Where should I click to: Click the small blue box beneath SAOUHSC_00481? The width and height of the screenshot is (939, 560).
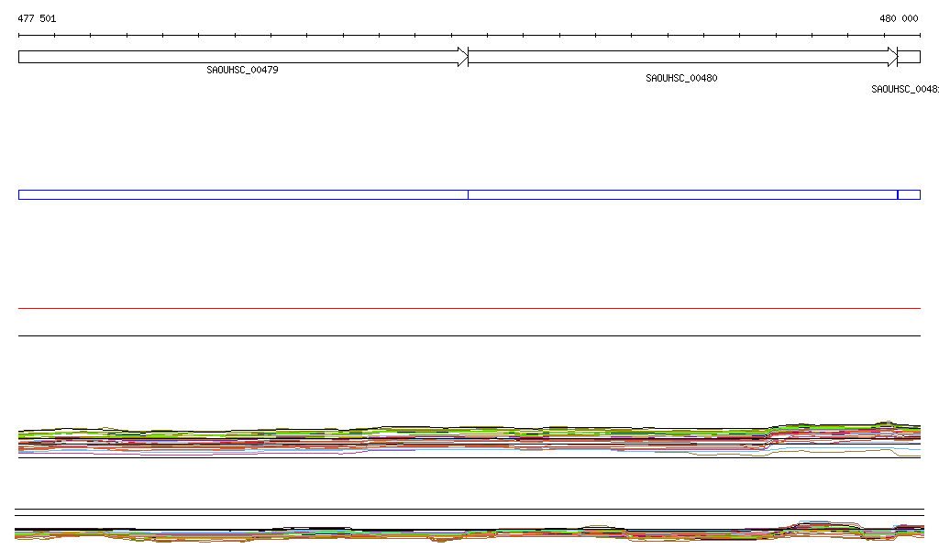click(x=909, y=194)
